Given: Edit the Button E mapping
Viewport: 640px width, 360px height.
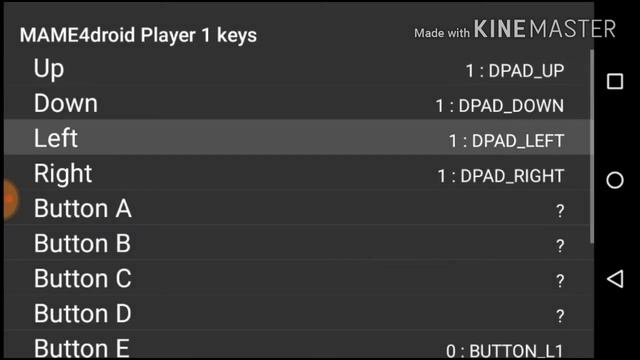Looking at the screenshot, I should tap(298, 345).
